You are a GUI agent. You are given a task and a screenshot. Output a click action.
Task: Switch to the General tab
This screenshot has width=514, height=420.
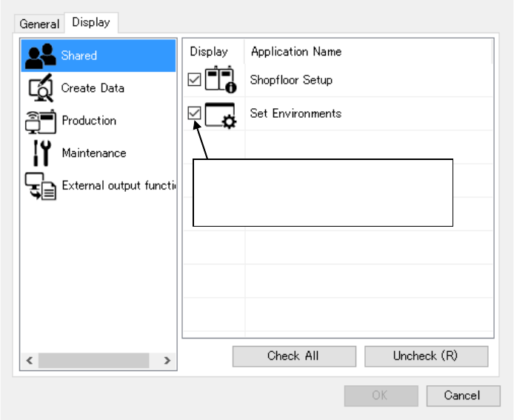39,24
